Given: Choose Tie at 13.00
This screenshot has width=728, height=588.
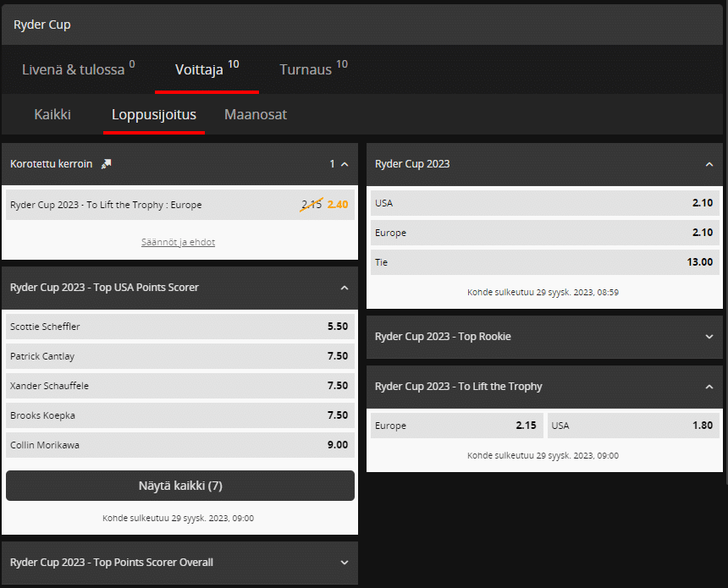Looking at the screenshot, I should 545,262.
